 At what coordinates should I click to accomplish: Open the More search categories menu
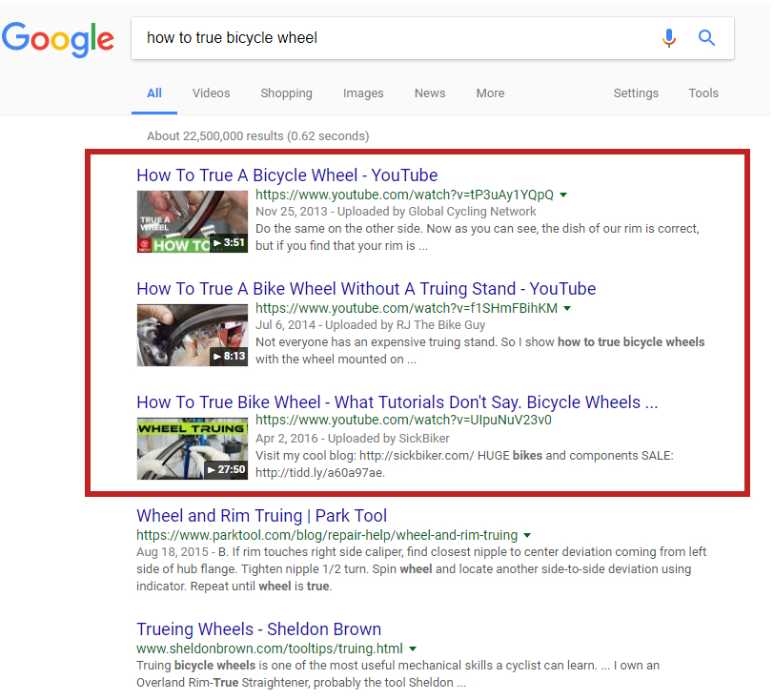click(x=490, y=93)
